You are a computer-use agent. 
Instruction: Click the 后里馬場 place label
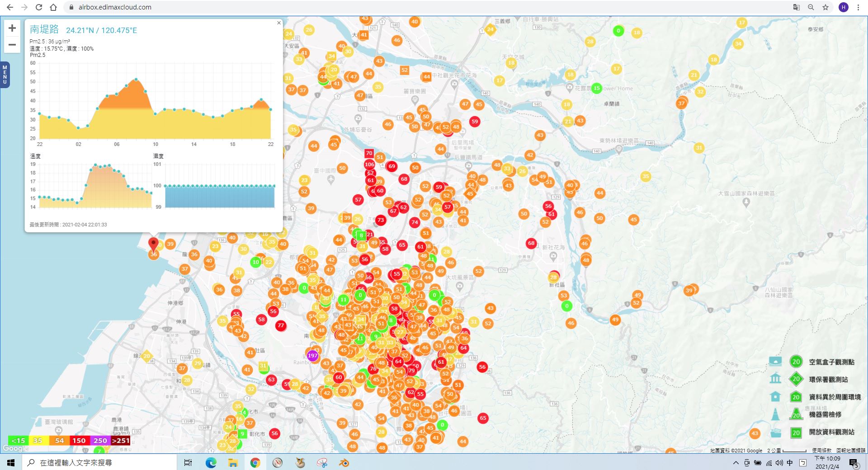pyautogui.click(x=462, y=143)
